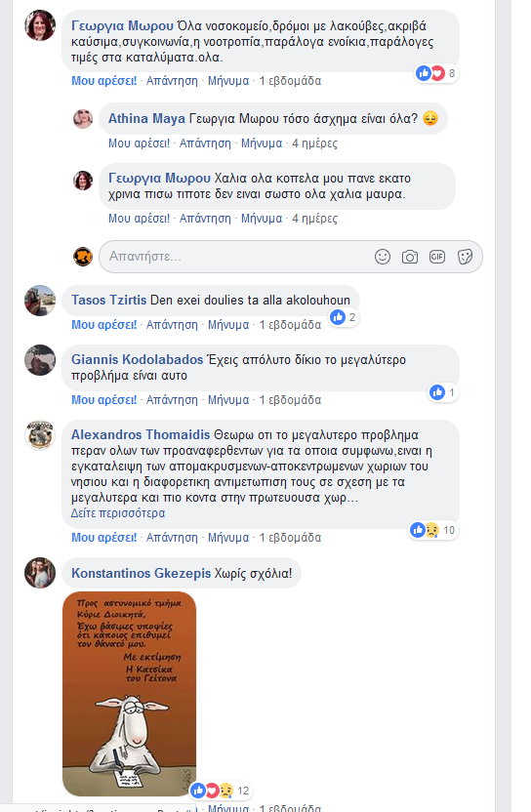Viewport: 531px width, 812px height.
Task: Like Giannis Kodolabados's comment
Action: click(104, 400)
